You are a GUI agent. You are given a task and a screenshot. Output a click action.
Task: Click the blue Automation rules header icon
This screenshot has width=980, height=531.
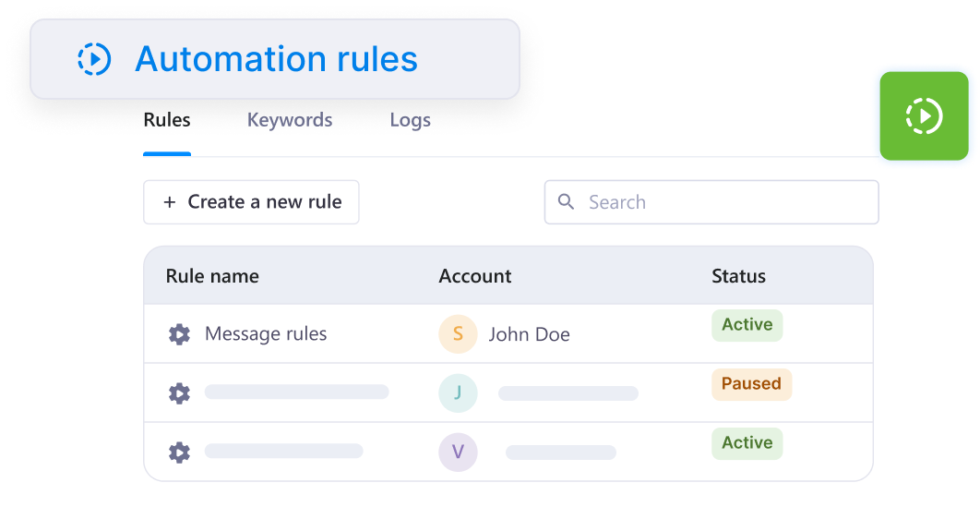click(94, 59)
